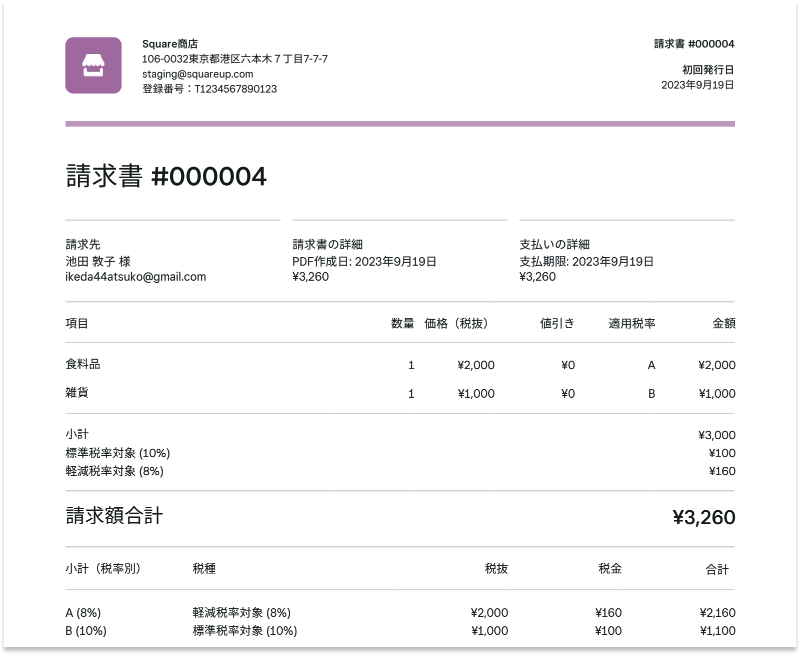
Task: Select the 登録番号 T1234567890123 text
Action: 209,89
